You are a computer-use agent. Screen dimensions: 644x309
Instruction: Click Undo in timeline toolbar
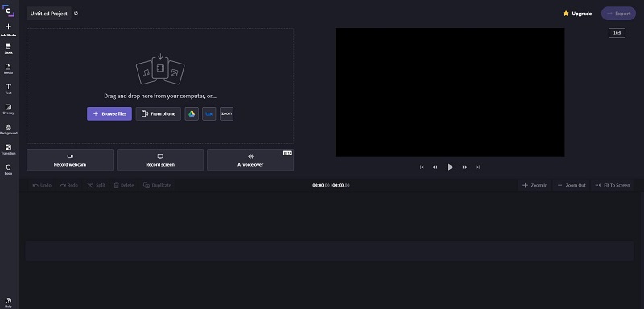click(x=43, y=186)
